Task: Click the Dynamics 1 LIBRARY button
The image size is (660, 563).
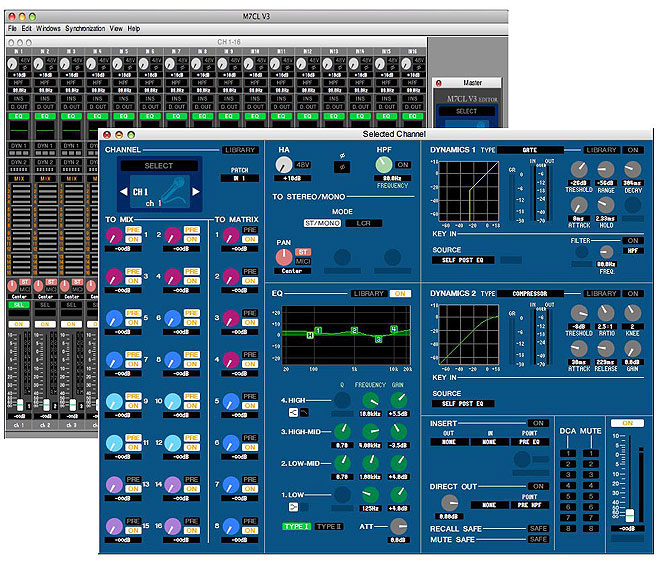Action: (601, 150)
